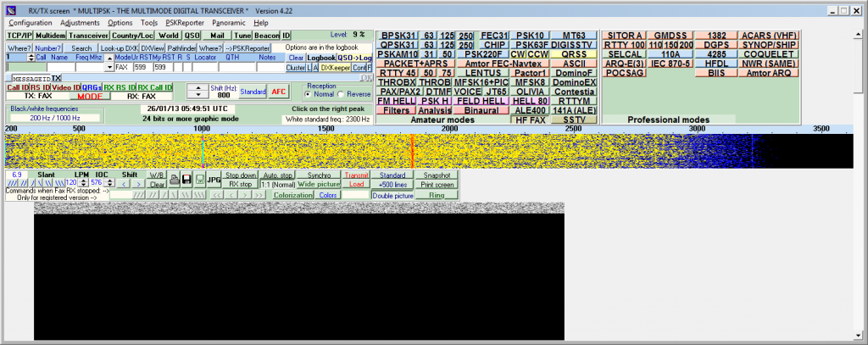The width and height of the screenshot is (868, 345).
Task: Switch to the MESSAGEID tab
Action: (31, 79)
